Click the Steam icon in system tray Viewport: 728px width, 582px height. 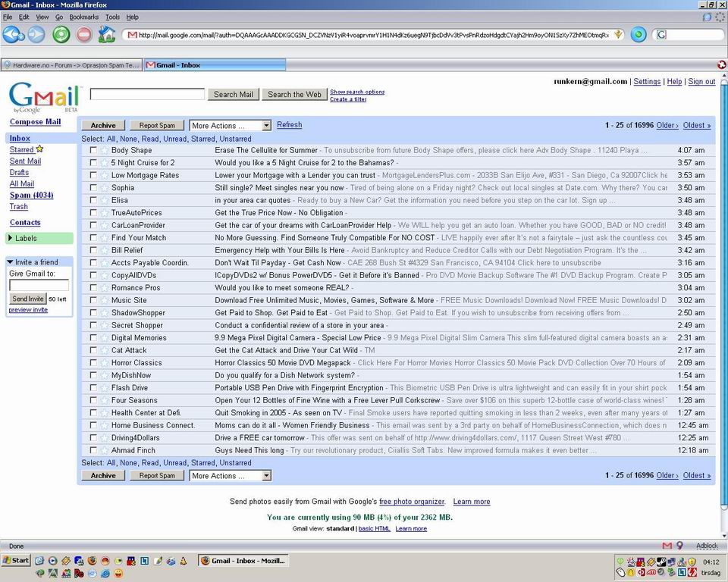point(661,562)
